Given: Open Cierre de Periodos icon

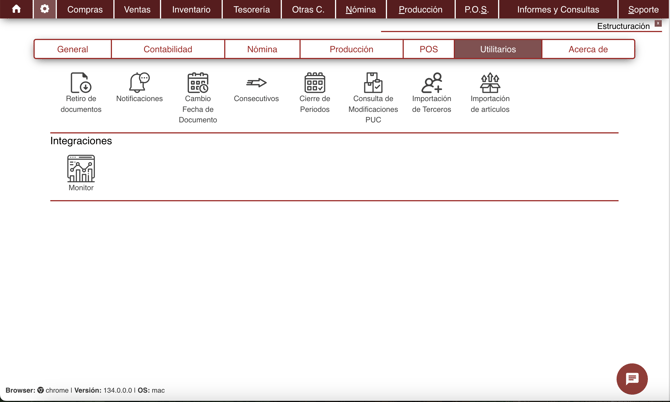Looking at the screenshot, I should (314, 82).
